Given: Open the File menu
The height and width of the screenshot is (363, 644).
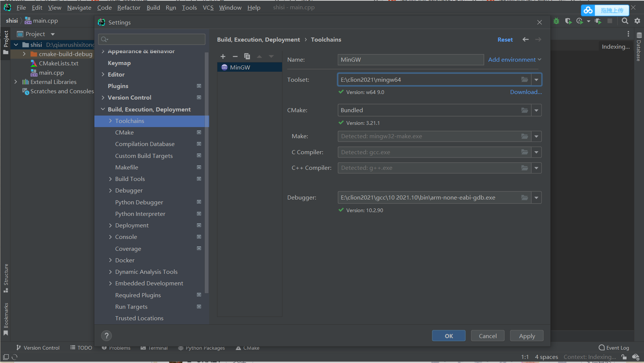Looking at the screenshot, I should pyautogui.click(x=21, y=7).
